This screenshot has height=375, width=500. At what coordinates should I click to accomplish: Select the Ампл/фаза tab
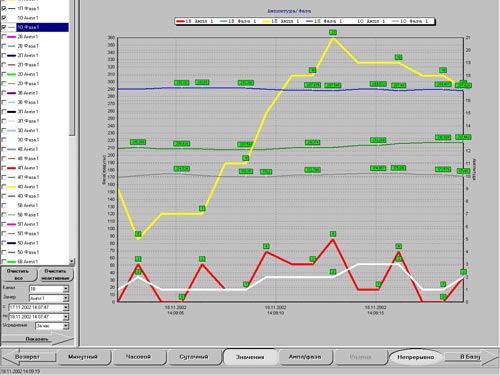pyautogui.click(x=305, y=357)
